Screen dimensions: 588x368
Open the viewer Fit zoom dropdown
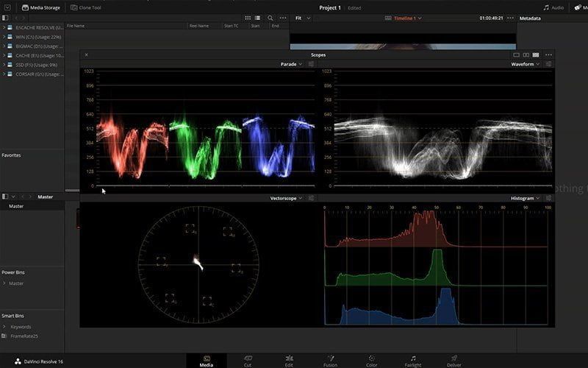pos(303,18)
